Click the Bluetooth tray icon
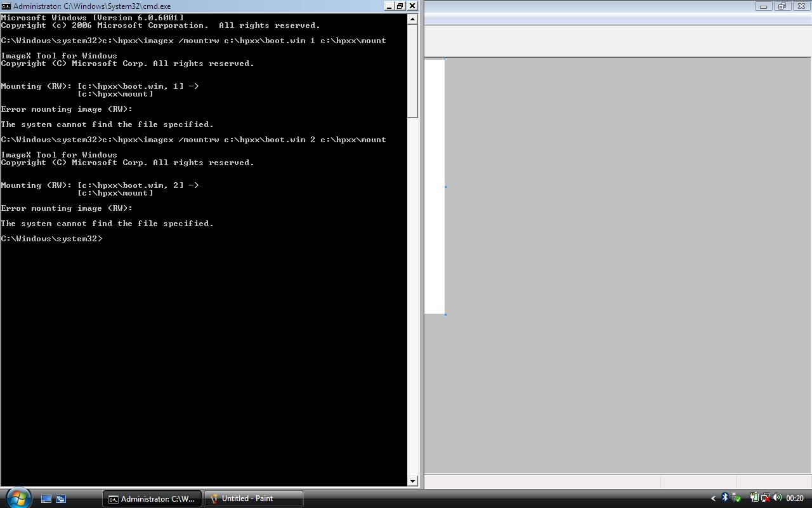 pos(725,498)
